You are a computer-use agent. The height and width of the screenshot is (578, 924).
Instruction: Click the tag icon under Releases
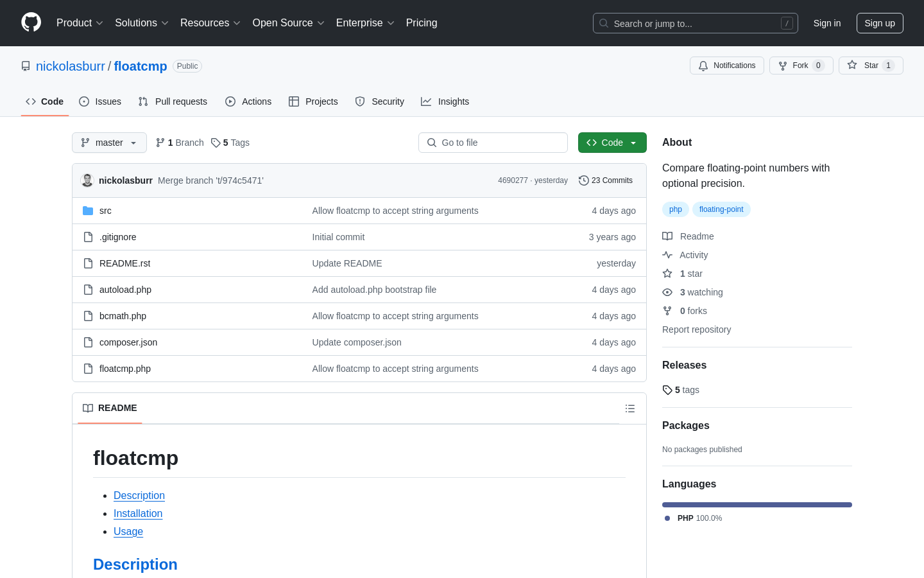click(x=667, y=390)
